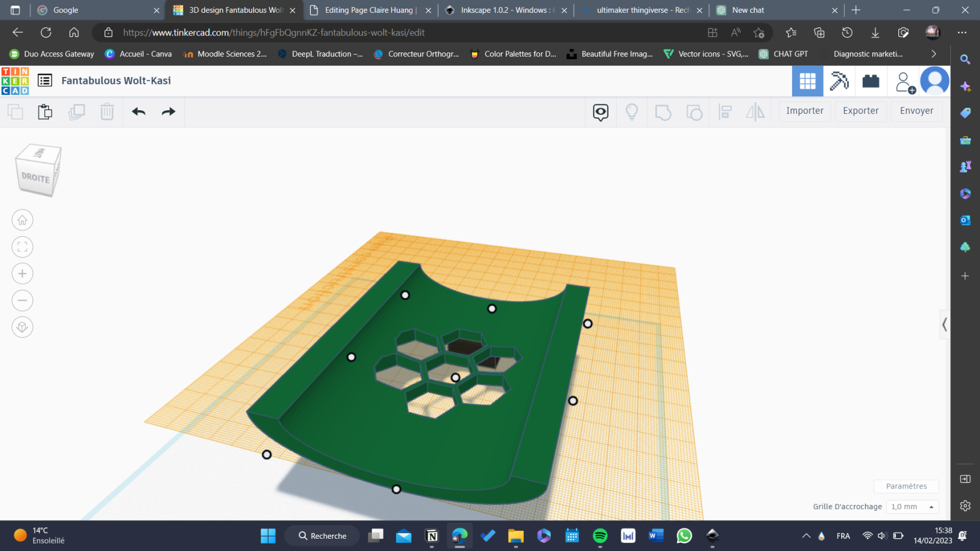The width and height of the screenshot is (980, 551).
Task: Click the Mirror tool icon
Action: 755,112
